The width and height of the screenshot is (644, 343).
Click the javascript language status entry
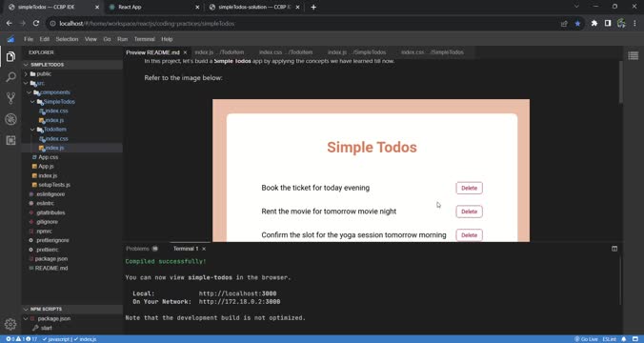(x=57, y=339)
